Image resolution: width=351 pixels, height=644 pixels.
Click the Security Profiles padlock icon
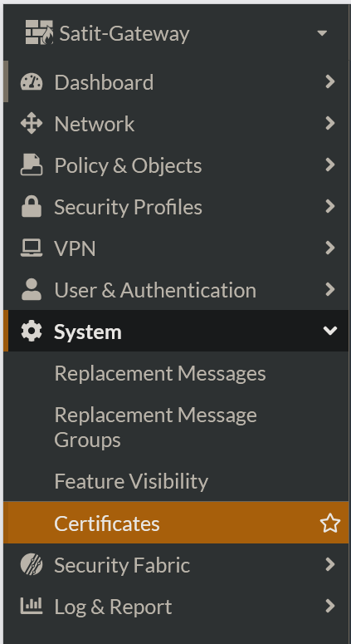(32, 207)
